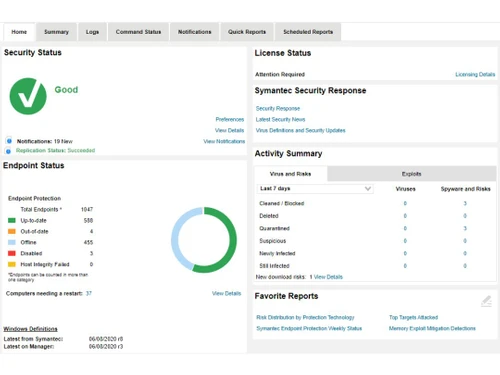
Task: Click the orange Out-of-date legend swatch
Action: [12, 231]
